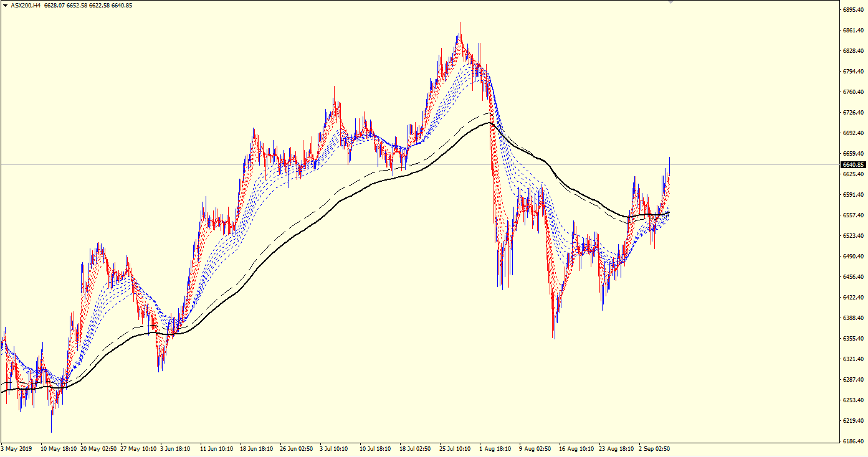Click the 6692.40 price axis label
This screenshot has height=457, width=868.
tap(852, 133)
